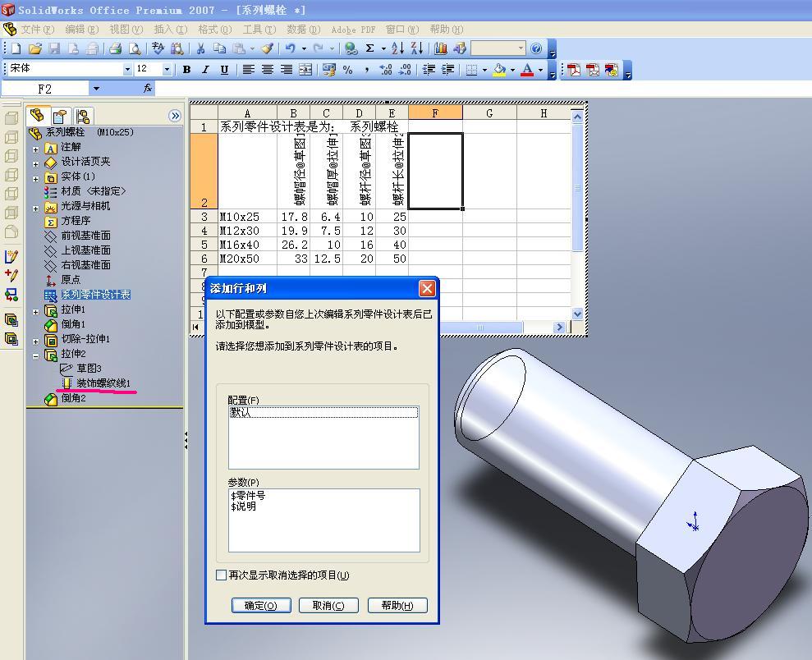
Task: Click the Percent Style icon
Action: [x=348, y=69]
